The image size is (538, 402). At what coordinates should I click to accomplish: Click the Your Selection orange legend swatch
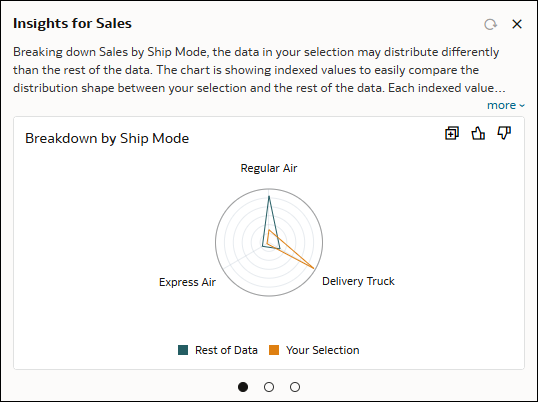click(x=274, y=350)
